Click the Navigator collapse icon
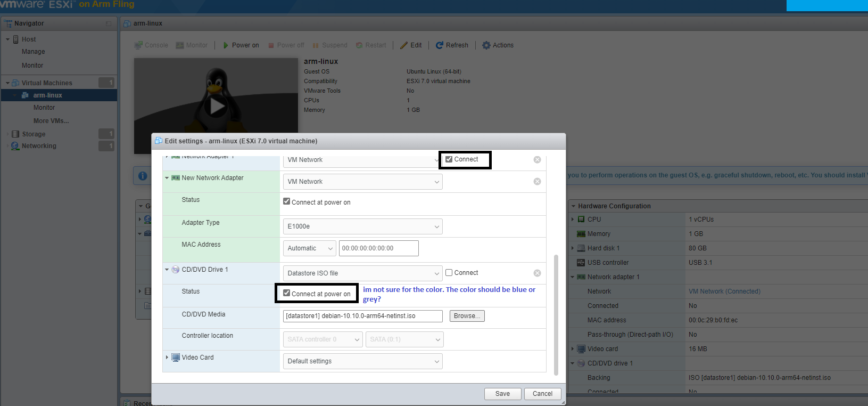 pyautogui.click(x=109, y=23)
